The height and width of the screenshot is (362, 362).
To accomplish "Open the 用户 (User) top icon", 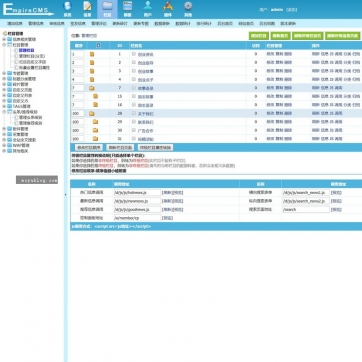I will click(x=148, y=9).
